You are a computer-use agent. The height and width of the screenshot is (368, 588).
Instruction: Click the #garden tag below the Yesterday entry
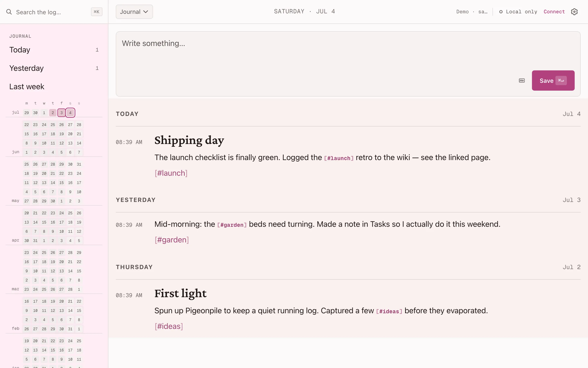(172, 240)
